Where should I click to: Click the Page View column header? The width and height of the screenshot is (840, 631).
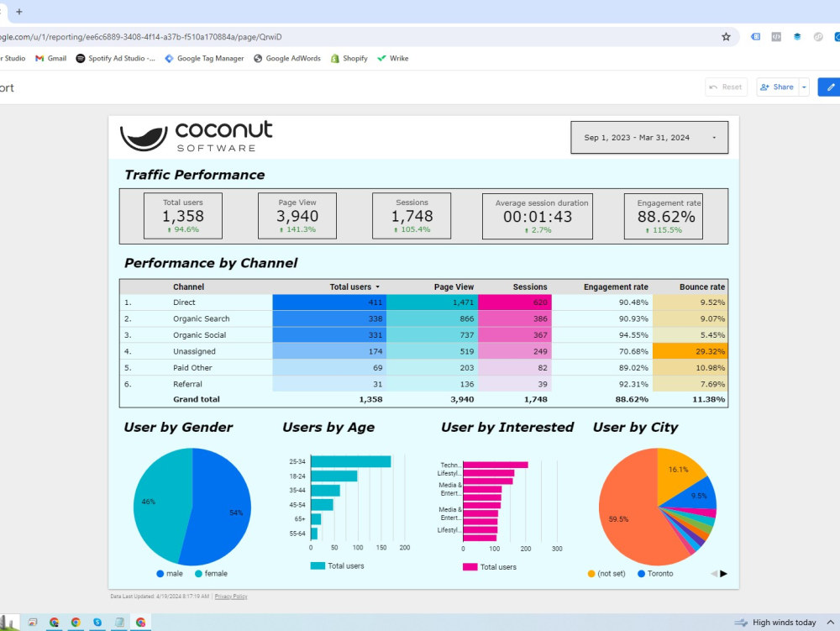[454, 287]
